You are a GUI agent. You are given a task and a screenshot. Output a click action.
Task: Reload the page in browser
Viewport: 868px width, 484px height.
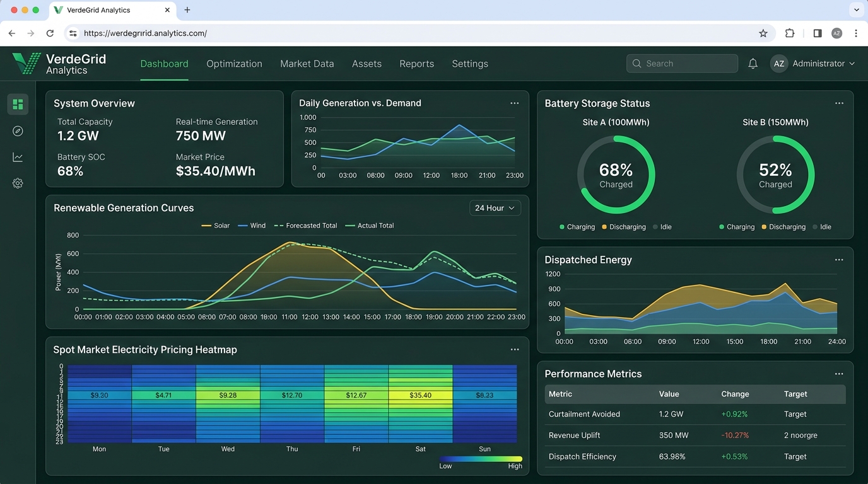point(50,33)
